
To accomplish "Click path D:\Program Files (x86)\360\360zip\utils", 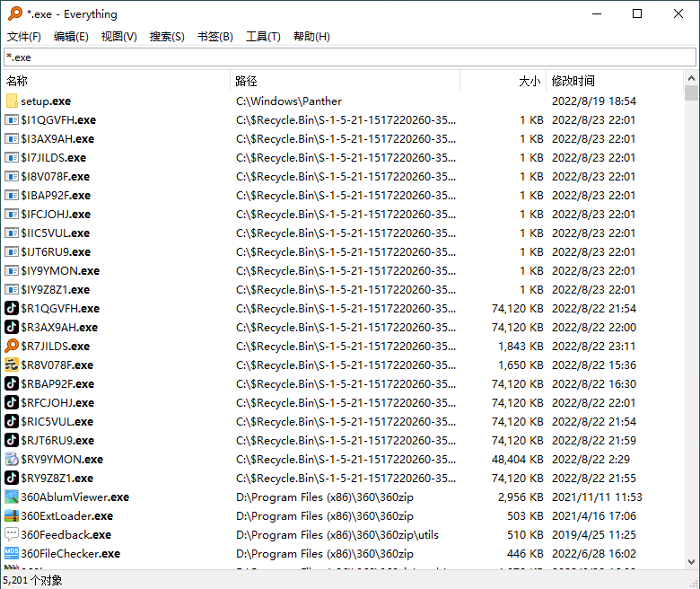I will click(337, 534).
